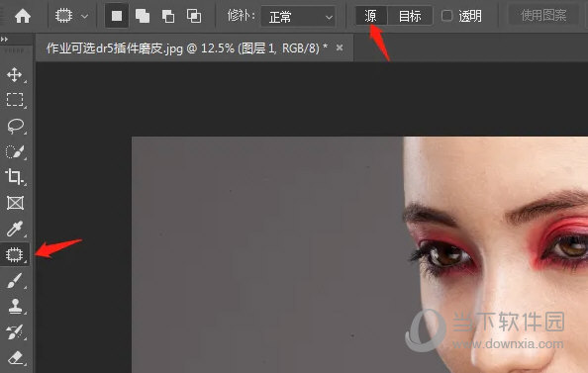Select New selection mode
The height and width of the screenshot is (373, 588).
coord(117,16)
